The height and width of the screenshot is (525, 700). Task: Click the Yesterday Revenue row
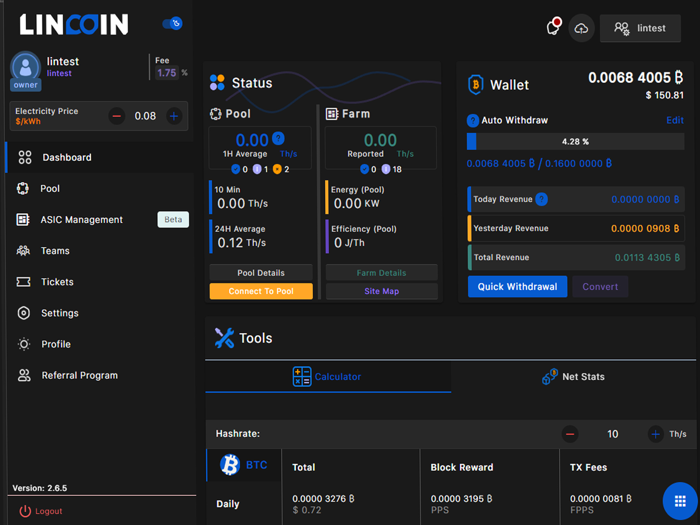pyautogui.click(x=576, y=228)
